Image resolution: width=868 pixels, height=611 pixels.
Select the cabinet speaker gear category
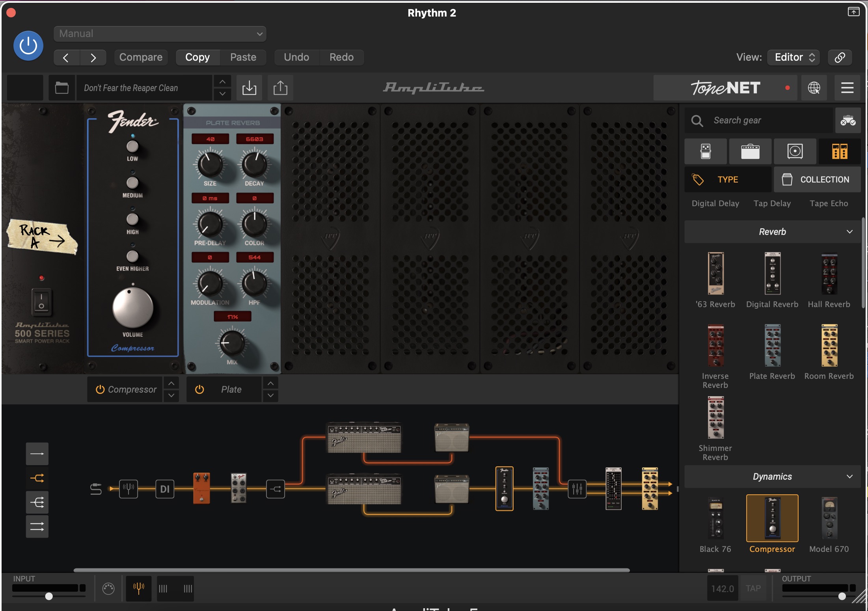(795, 151)
